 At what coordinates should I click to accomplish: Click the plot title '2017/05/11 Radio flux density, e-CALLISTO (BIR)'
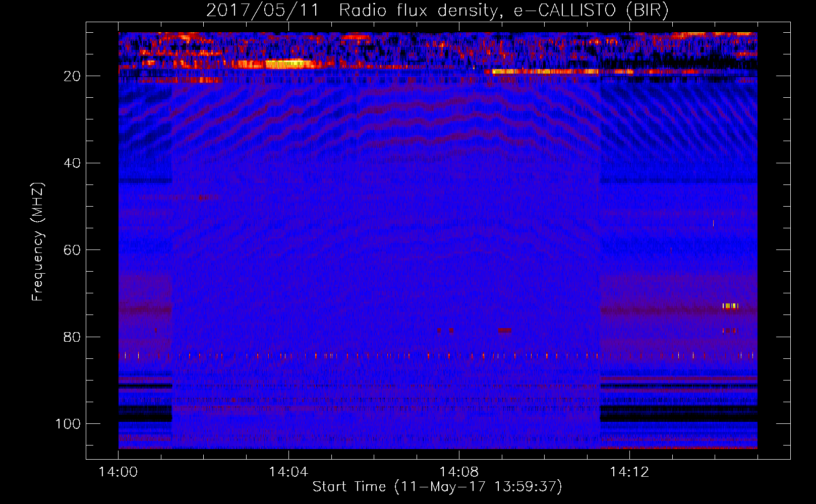click(437, 10)
